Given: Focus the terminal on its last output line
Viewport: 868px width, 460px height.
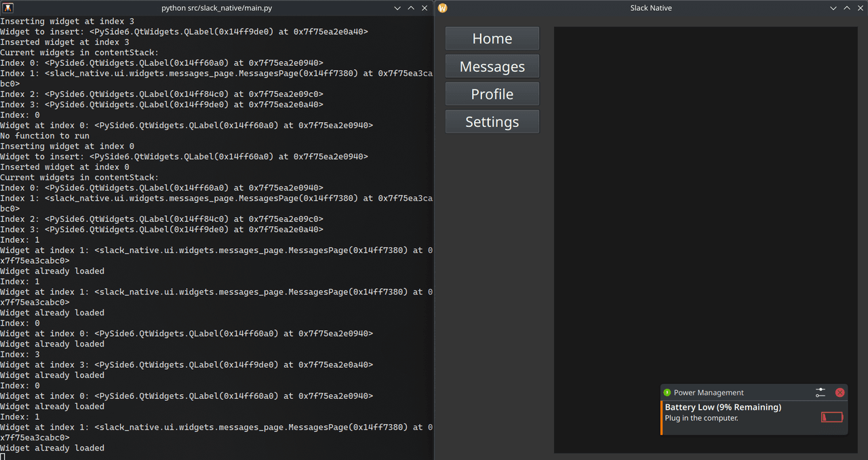Looking at the screenshot, I should coord(52,448).
